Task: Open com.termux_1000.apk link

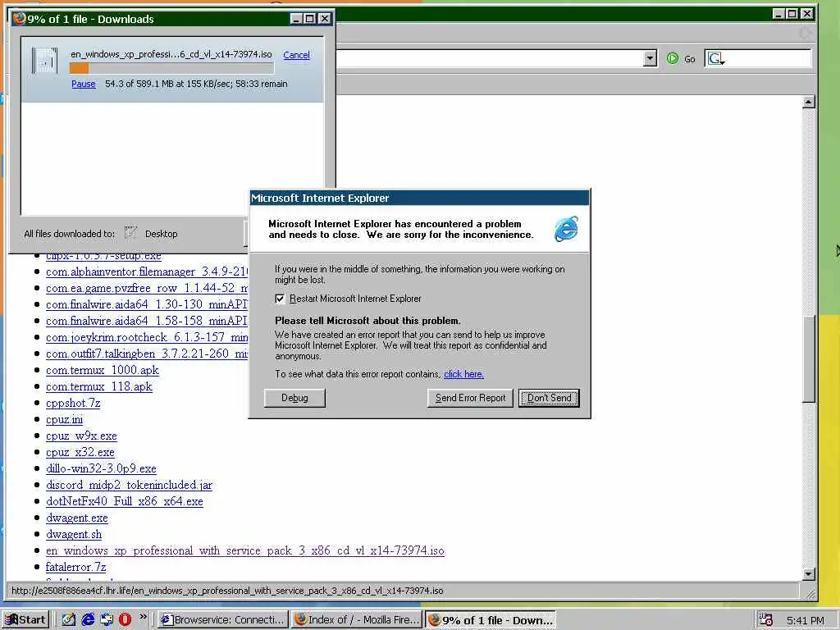Action: [x=103, y=370]
